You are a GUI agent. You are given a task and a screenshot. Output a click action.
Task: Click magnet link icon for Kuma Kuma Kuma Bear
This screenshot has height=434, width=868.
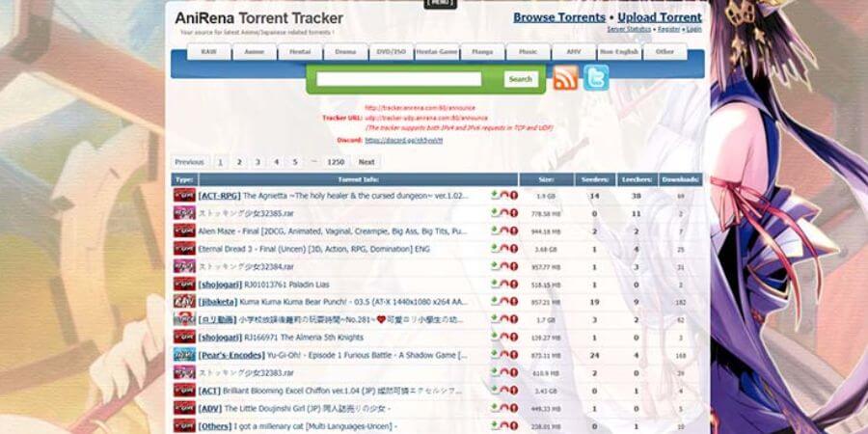[504, 300]
